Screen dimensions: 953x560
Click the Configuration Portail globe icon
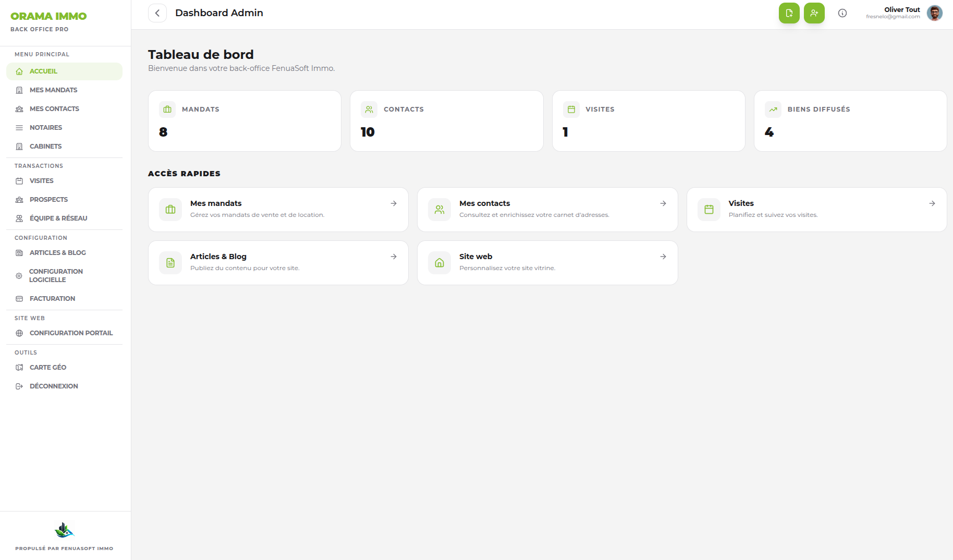19,333
